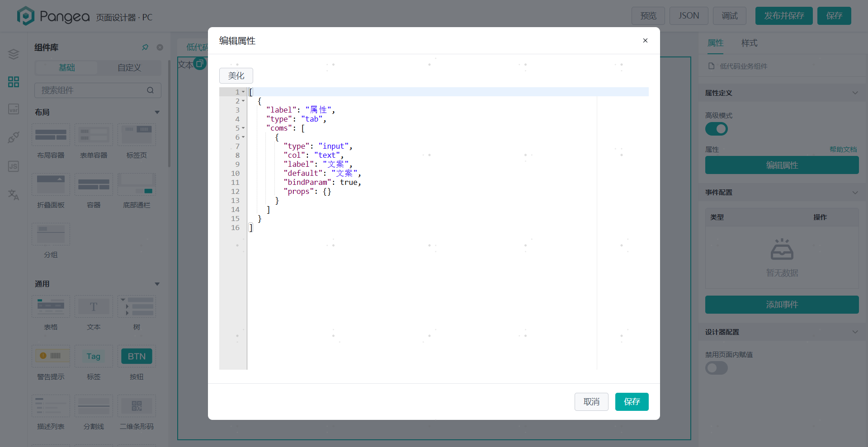Image resolution: width=868 pixels, height=447 pixels.
Task: Collapse the 事件配置 section
Action: [x=855, y=192]
